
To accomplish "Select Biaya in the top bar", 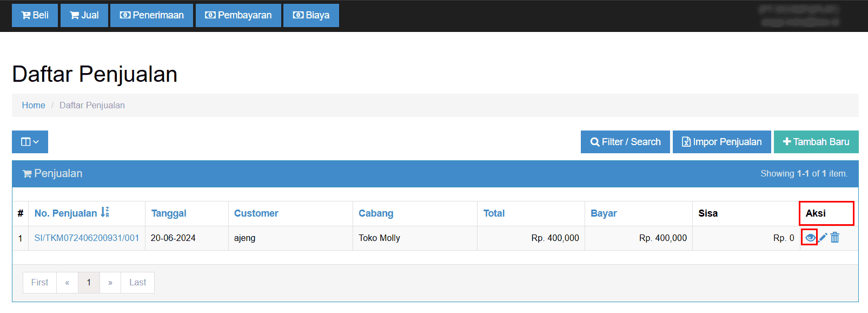I will 311,15.
